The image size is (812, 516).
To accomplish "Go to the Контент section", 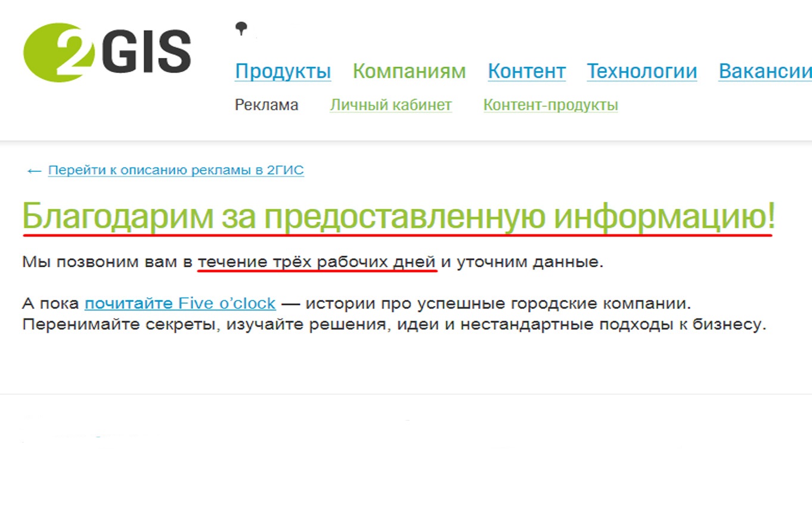I will click(x=526, y=72).
